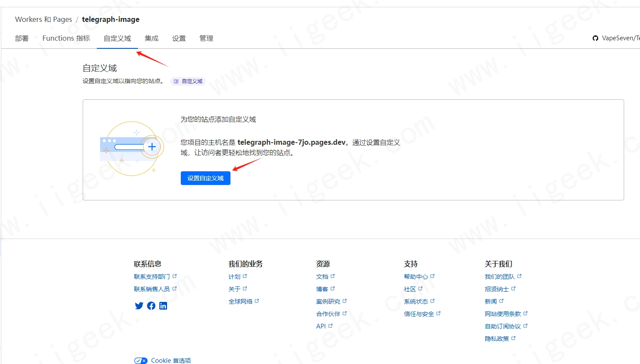
Task: Open the 案例研究 footer link
Action: tap(332, 301)
